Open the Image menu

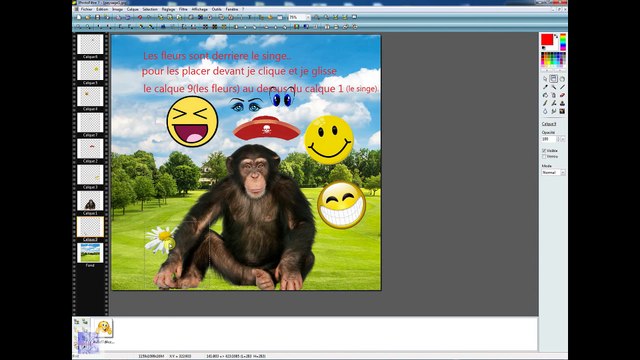(x=117, y=9)
